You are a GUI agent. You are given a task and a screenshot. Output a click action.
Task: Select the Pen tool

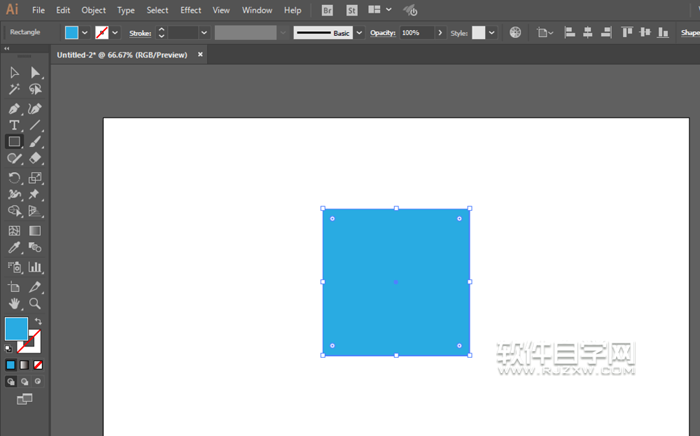click(14, 108)
